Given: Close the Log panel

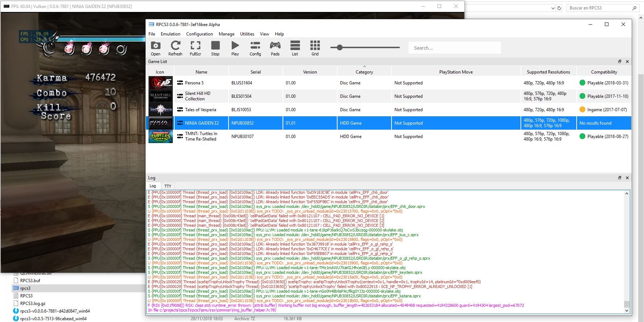Looking at the screenshot, I should click(627, 178).
